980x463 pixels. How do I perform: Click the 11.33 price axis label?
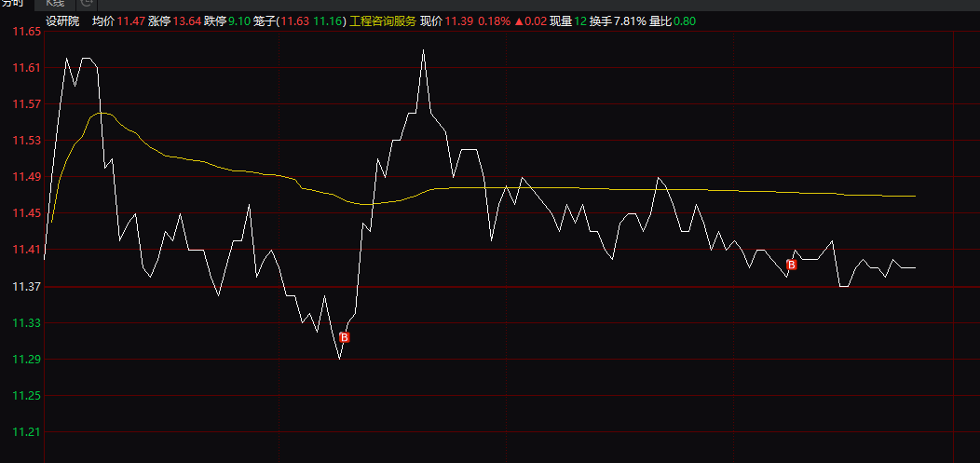pos(26,323)
